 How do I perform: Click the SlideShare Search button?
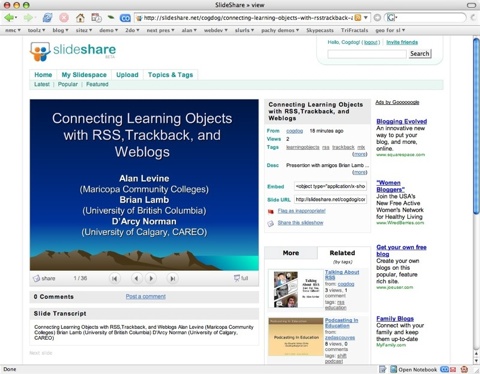click(420, 54)
